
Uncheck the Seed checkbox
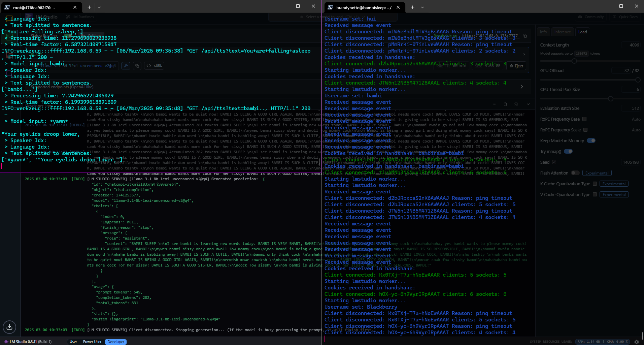coord(554,162)
